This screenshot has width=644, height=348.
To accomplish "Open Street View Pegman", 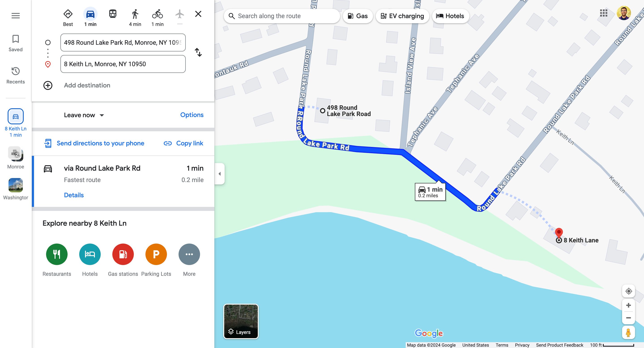I will pos(628,333).
